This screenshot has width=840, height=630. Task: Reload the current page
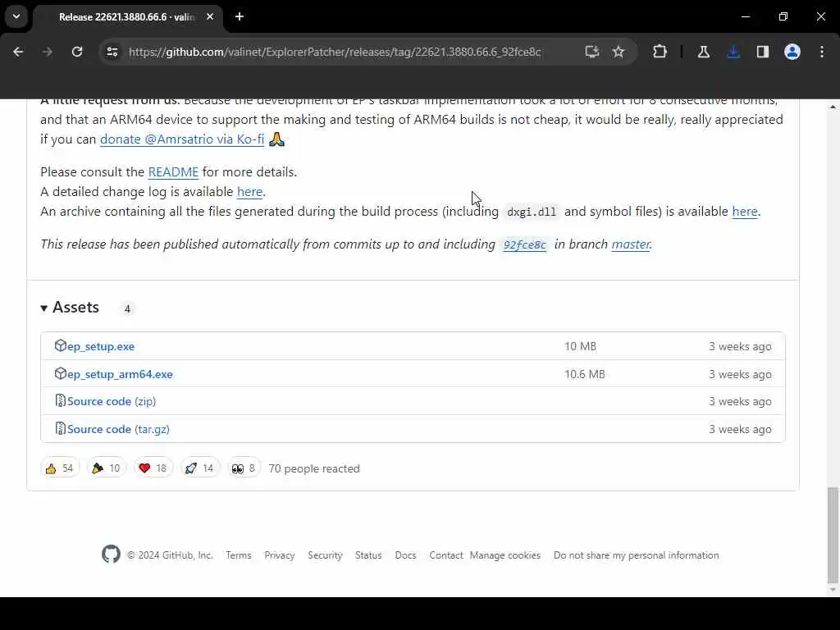click(x=77, y=52)
